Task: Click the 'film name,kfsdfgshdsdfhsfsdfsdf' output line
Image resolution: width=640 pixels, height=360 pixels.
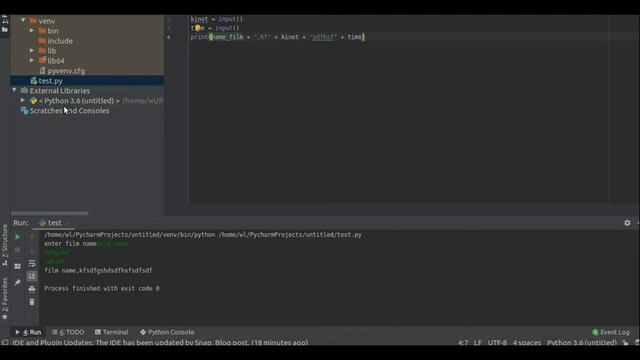Action: tap(98, 270)
